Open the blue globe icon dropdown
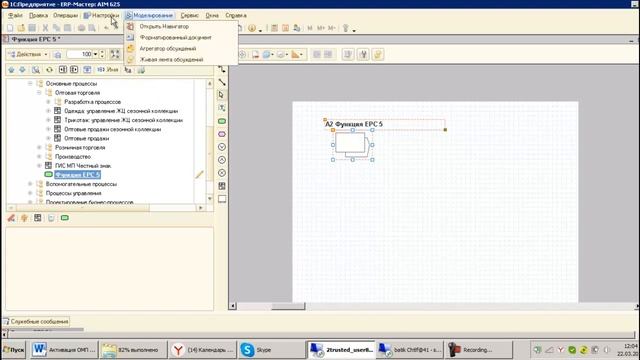 coord(274,55)
